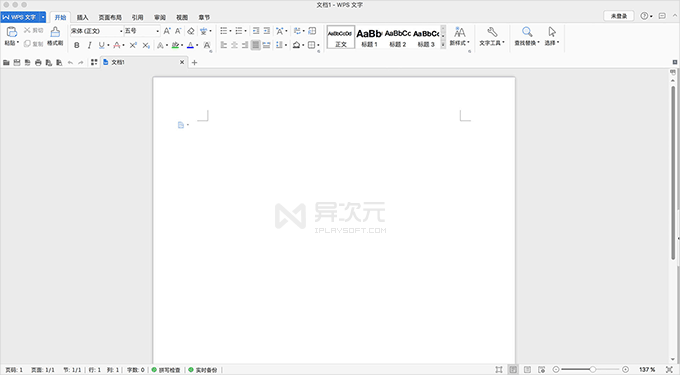Image resolution: width=680 pixels, height=375 pixels.
Task: Open line spacing options
Action: coord(279,45)
